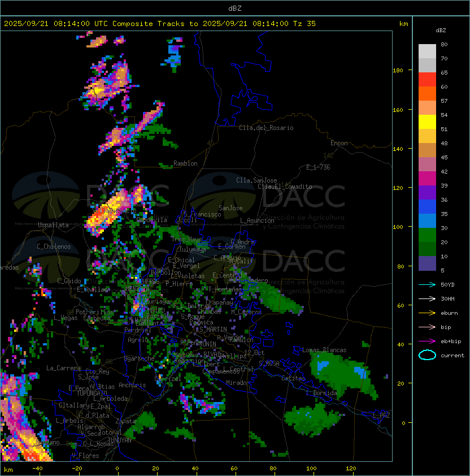Click the 'Encon' map label
Viewport: 470px width, 476px height.
pos(339,143)
